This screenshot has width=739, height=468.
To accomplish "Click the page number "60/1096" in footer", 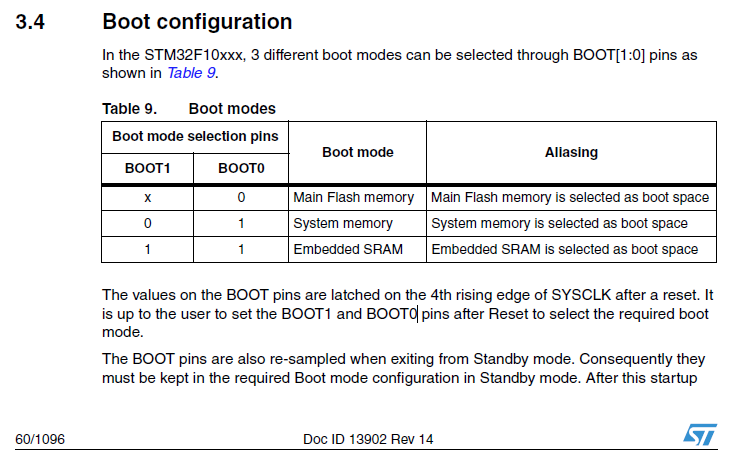I will [x=40, y=440].
